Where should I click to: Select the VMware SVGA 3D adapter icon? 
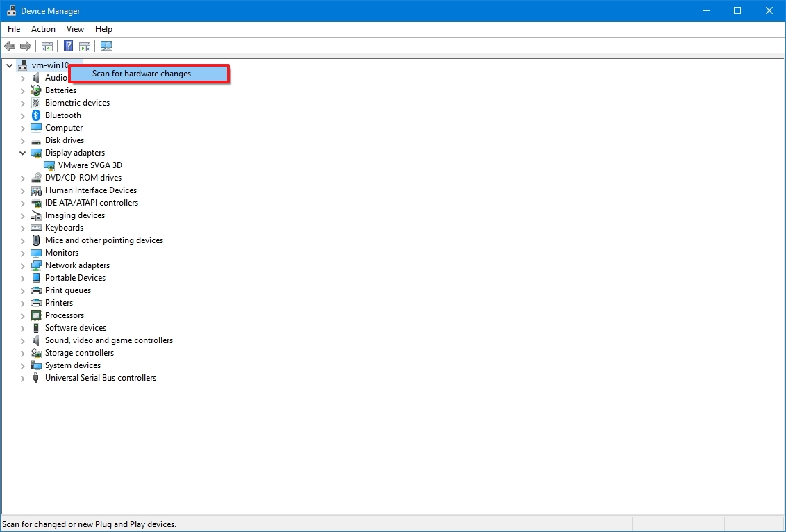(x=49, y=165)
